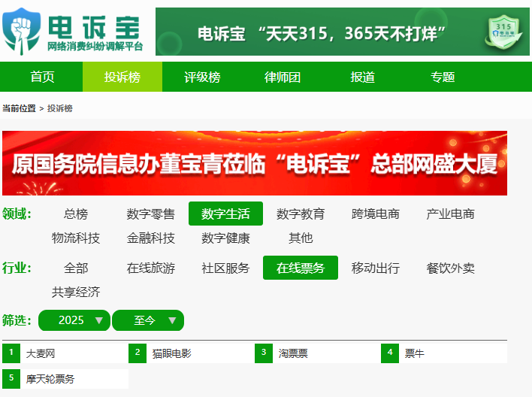Viewport: 532px width, 397px height.
Task: Select 数字零售 domain filter
Action: click(150, 214)
